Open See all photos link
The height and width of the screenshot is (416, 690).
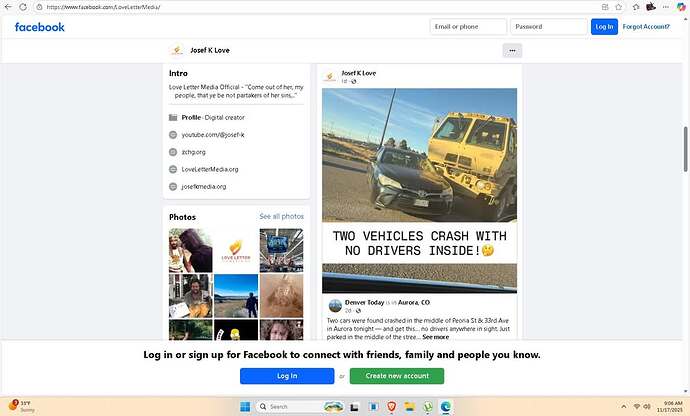[x=281, y=216]
